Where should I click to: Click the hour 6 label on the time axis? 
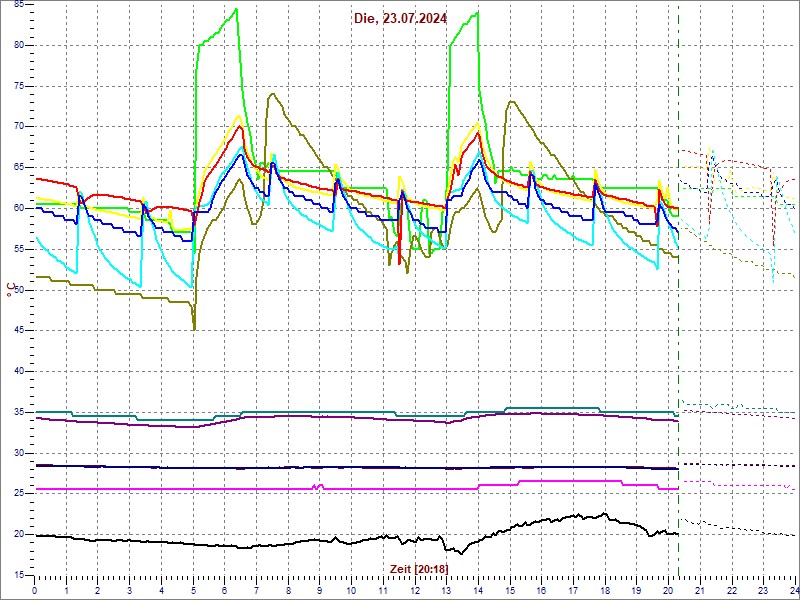pyautogui.click(x=224, y=590)
